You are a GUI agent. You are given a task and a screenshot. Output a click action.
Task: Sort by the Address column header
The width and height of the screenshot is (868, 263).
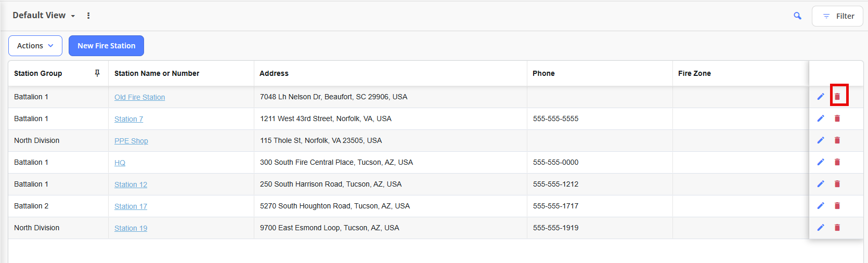(274, 73)
